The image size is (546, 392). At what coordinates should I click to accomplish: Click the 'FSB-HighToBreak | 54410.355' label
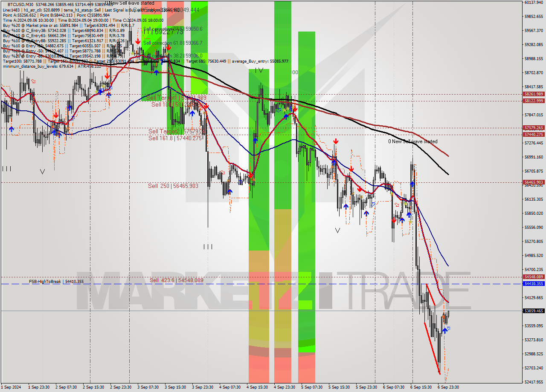pos(56,282)
